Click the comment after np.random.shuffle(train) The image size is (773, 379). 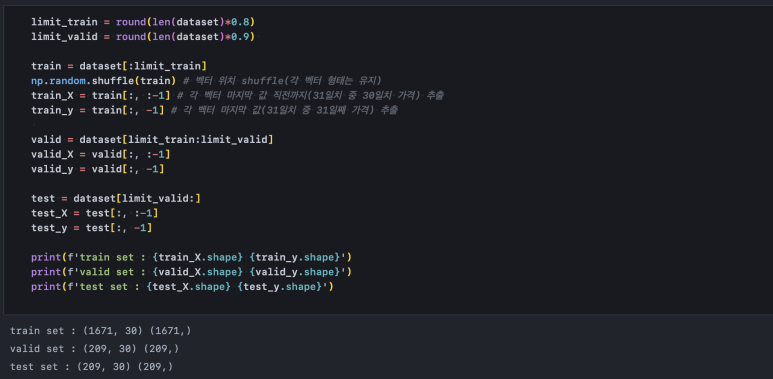click(x=282, y=81)
